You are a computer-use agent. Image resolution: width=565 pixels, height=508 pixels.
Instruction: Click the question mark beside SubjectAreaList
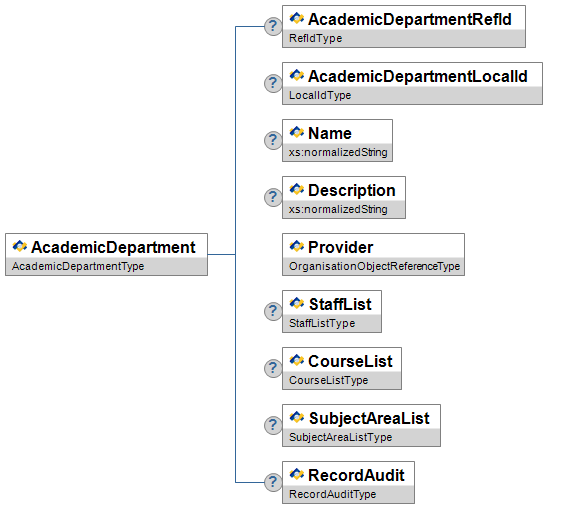pyautogui.click(x=273, y=425)
